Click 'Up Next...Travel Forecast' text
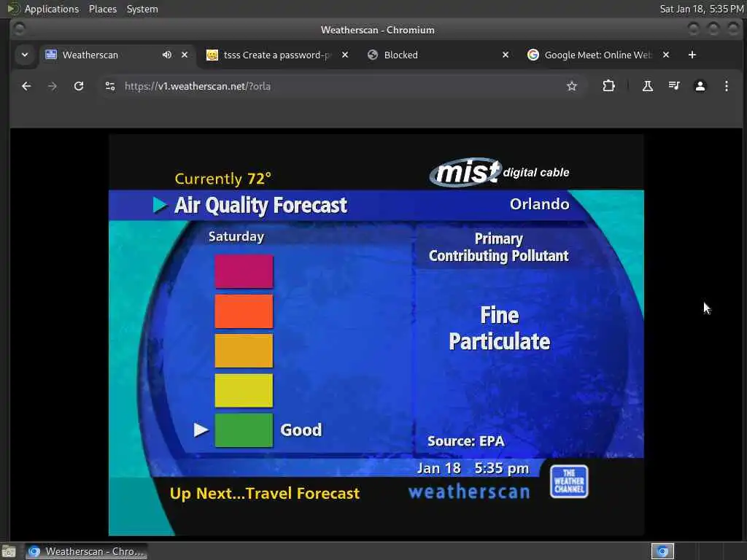 click(264, 494)
